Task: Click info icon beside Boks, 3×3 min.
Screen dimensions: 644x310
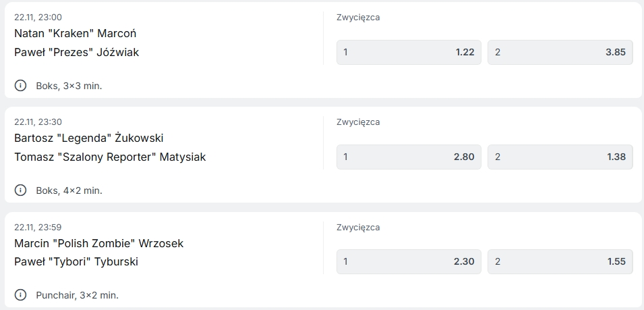Action: 21,86
